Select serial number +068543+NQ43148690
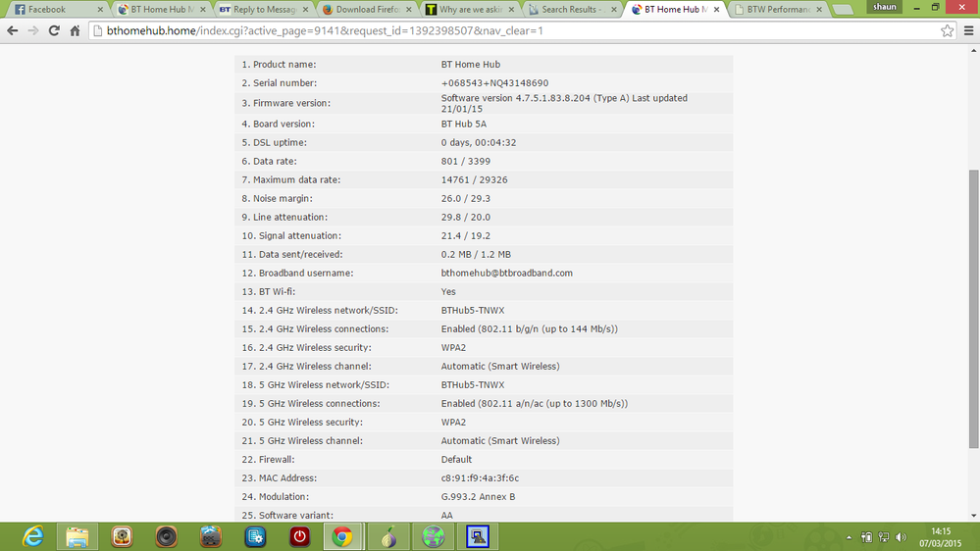Viewport: 980px width, 551px height. [x=494, y=83]
